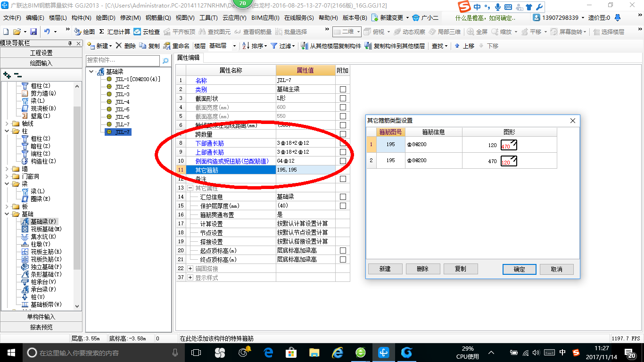Viewport: 644px width, 362px height.
Task: Select 筏板基础(M) in navigation tree
Action: click(45, 229)
